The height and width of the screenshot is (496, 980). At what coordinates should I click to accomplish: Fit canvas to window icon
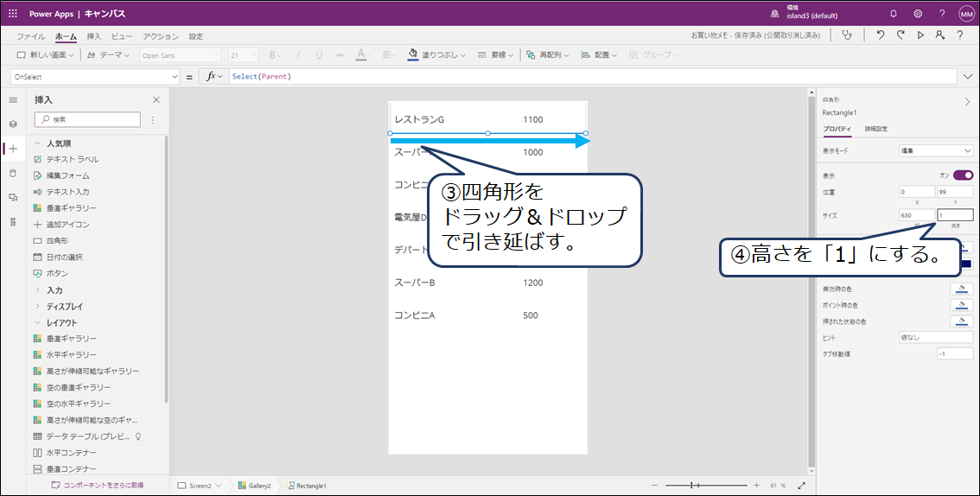[802, 486]
